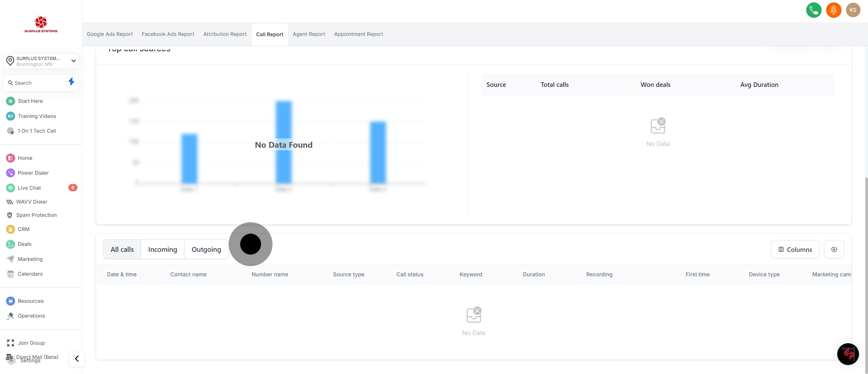This screenshot has width=868, height=374.
Task: Open Spam Protection in sidebar
Action: (36, 215)
